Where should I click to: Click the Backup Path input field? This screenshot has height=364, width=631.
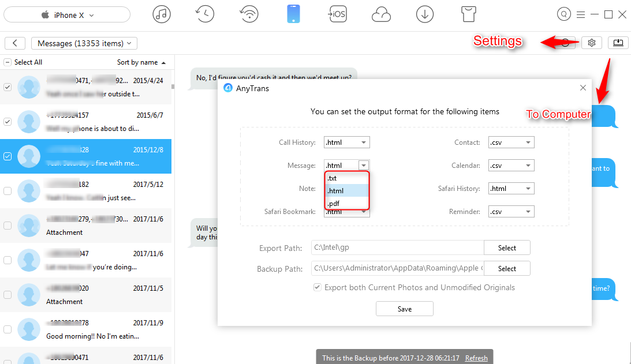click(398, 268)
